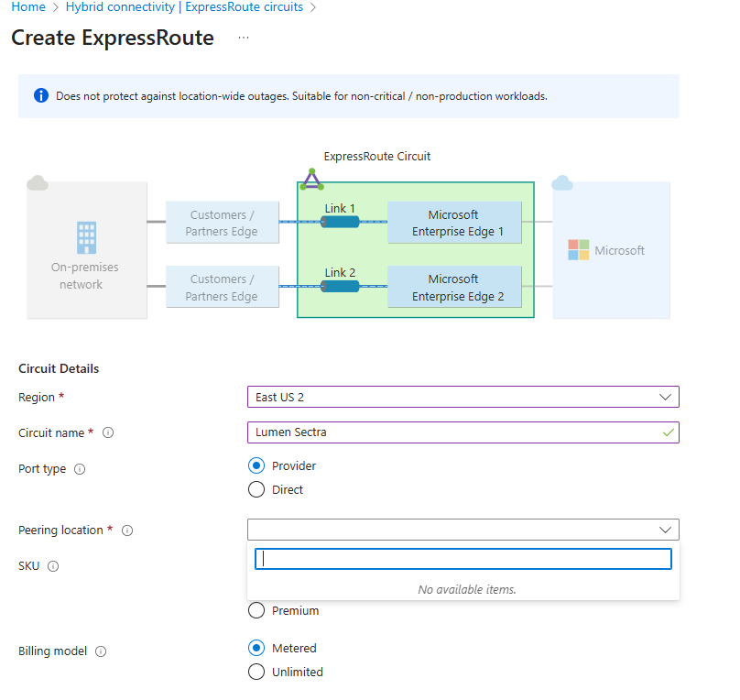This screenshot has width=740, height=700.
Task: Click the Microsoft Enterprise Edge 2 box
Action: coord(454,287)
